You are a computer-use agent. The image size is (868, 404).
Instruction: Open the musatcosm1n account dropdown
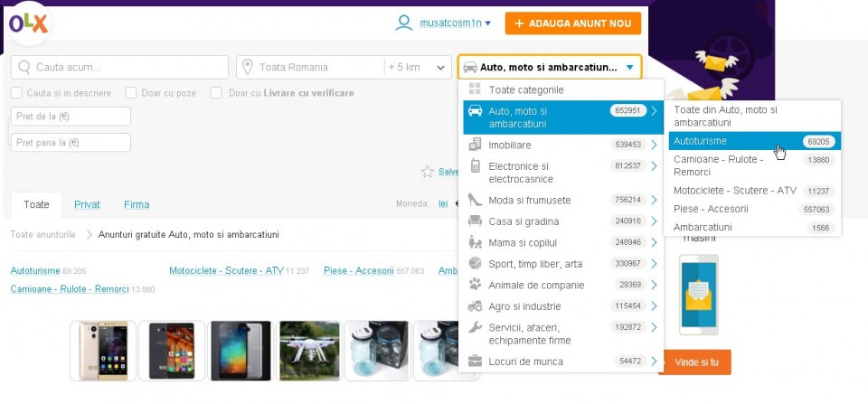456,23
